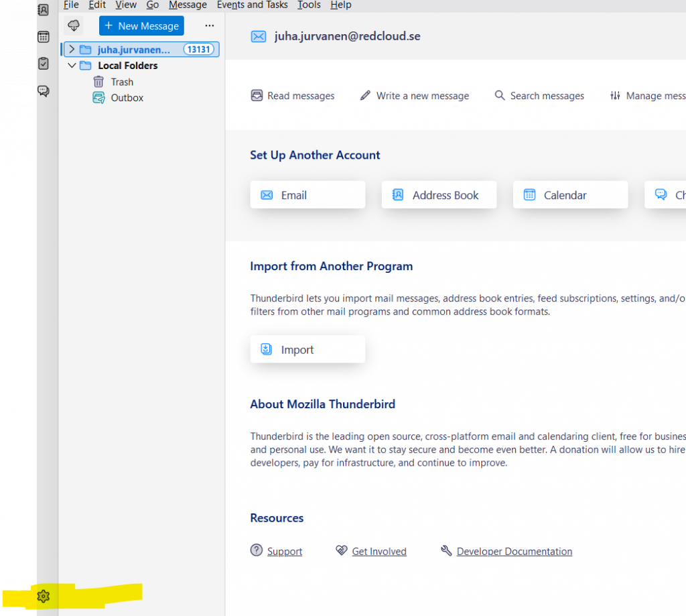Screen dimensions: 686x616
Task: Open the Address Book space
Action: click(44, 9)
